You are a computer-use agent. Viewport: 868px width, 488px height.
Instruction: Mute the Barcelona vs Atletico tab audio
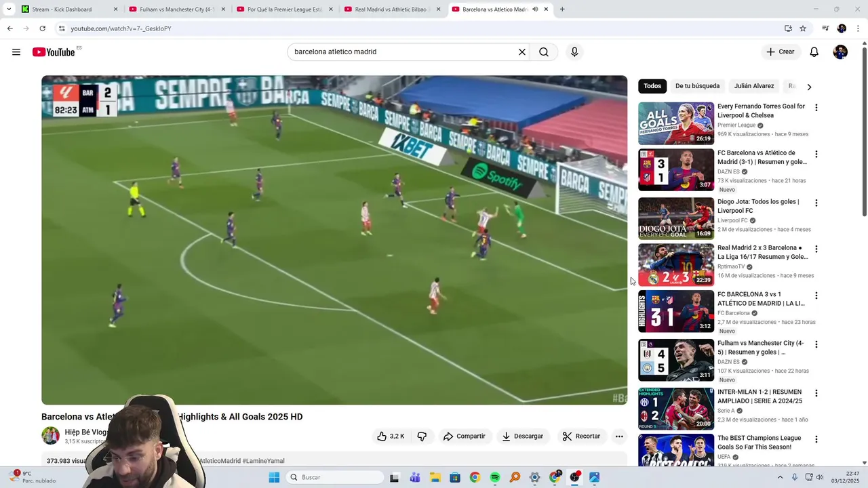point(535,9)
